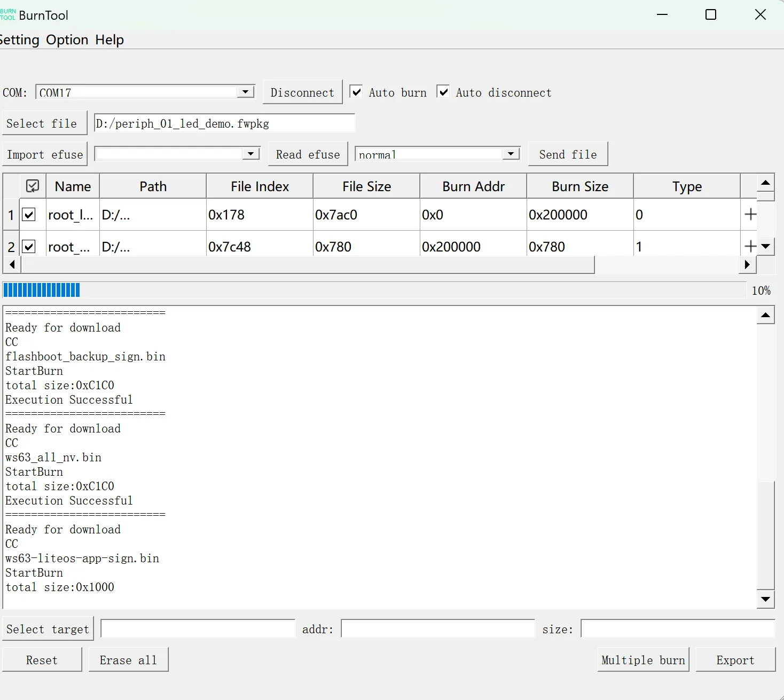Click the flashboot_backup_sign.bin log line
Viewport: 784px width, 700px height.
click(x=85, y=357)
